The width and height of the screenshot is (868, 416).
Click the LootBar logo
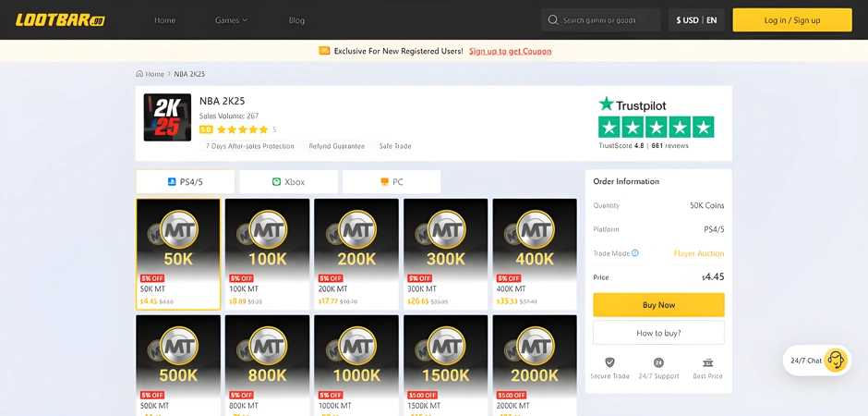(60, 20)
